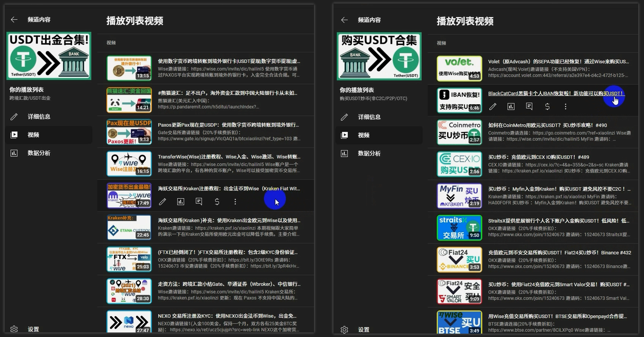Open monetization for the BlackCatCard video
Image resolution: width=644 pixels, height=337 pixels.
pyautogui.click(x=547, y=107)
